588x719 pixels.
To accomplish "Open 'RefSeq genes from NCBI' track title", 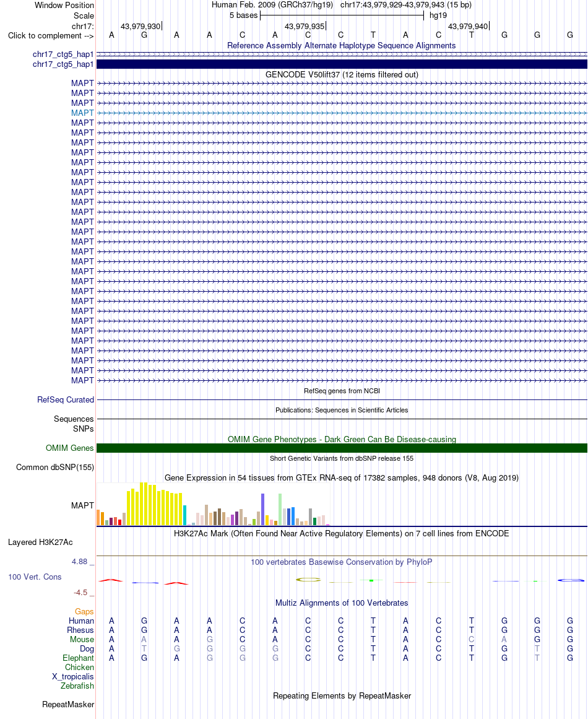I will click(x=342, y=391).
